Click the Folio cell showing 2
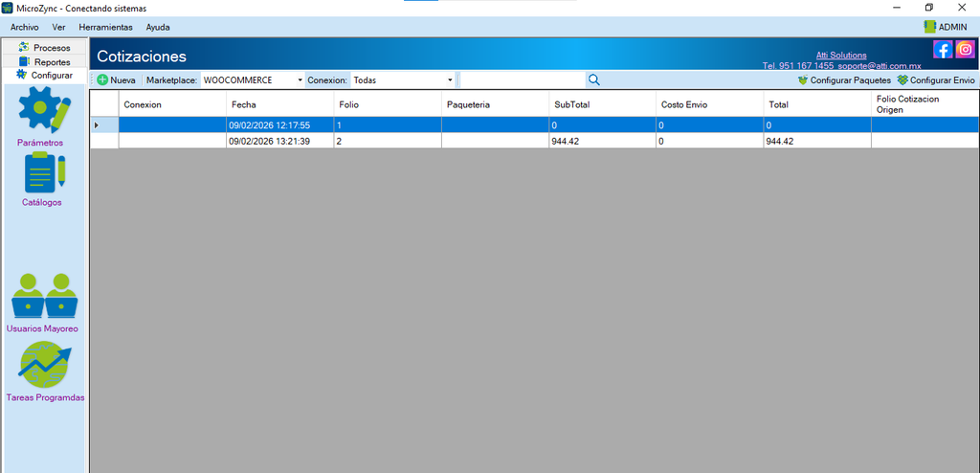 point(388,142)
